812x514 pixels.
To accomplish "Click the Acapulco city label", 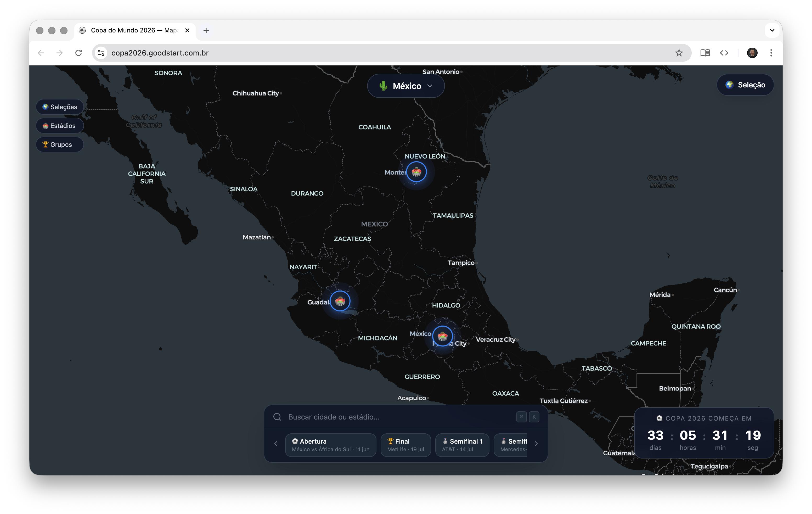I will [411, 398].
